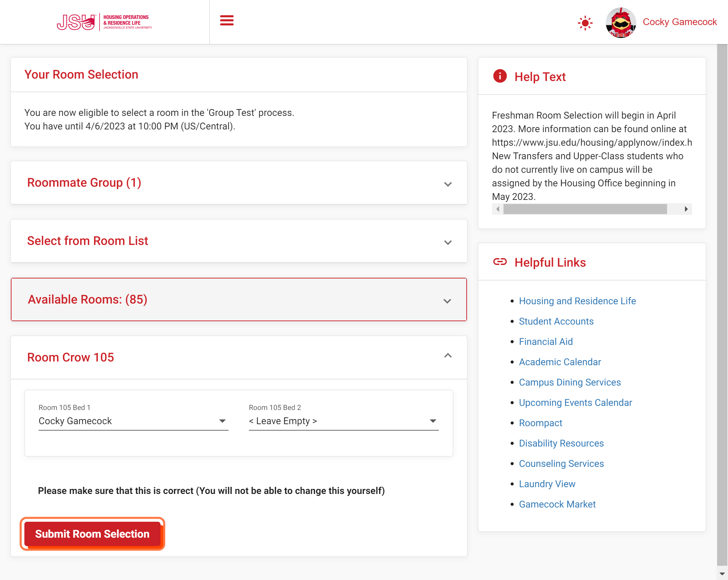Click the 'Please make sure that this is correct' warning
The width and height of the screenshot is (728, 580).
pos(211,491)
